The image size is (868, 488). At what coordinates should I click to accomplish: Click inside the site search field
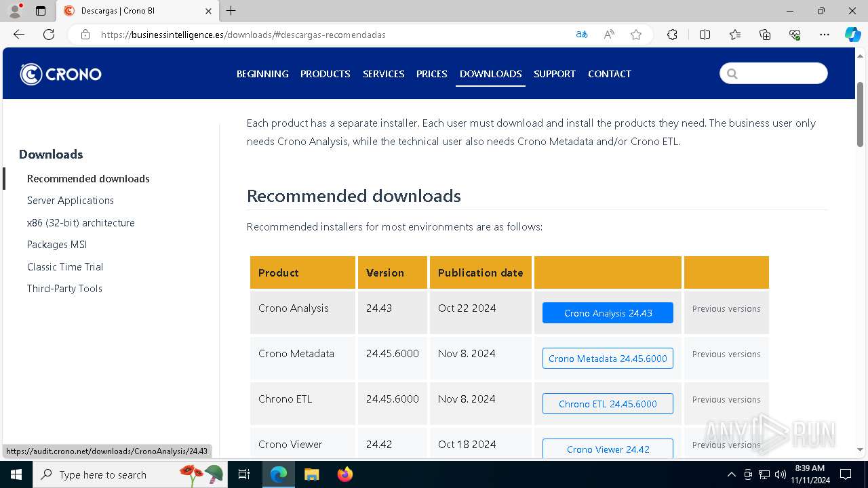pos(774,73)
